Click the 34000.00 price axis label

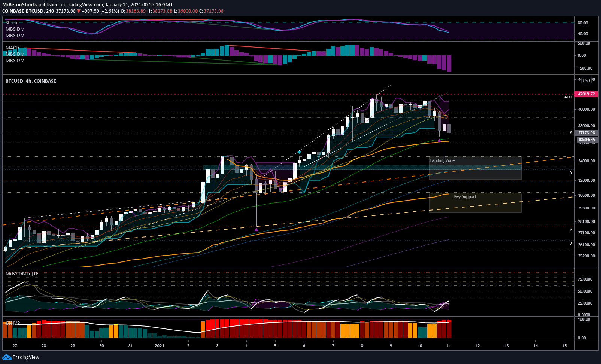tap(586, 161)
